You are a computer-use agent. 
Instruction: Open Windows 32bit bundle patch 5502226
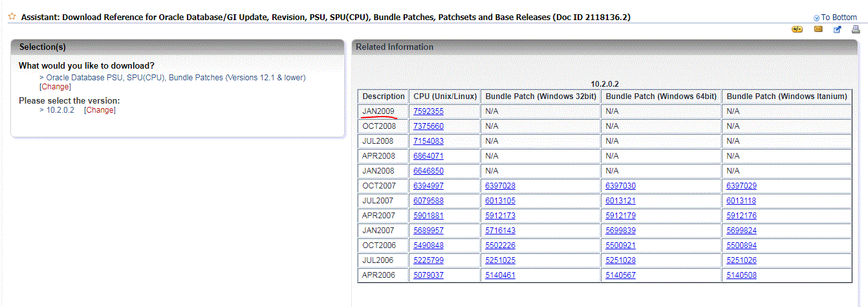[x=500, y=245]
